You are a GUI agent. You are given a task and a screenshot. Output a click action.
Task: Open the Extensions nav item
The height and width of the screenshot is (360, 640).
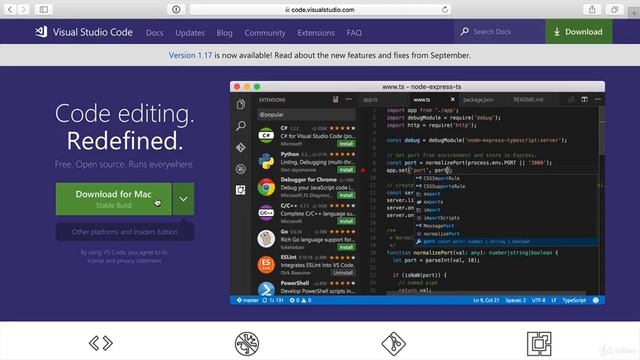click(x=316, y=33)
